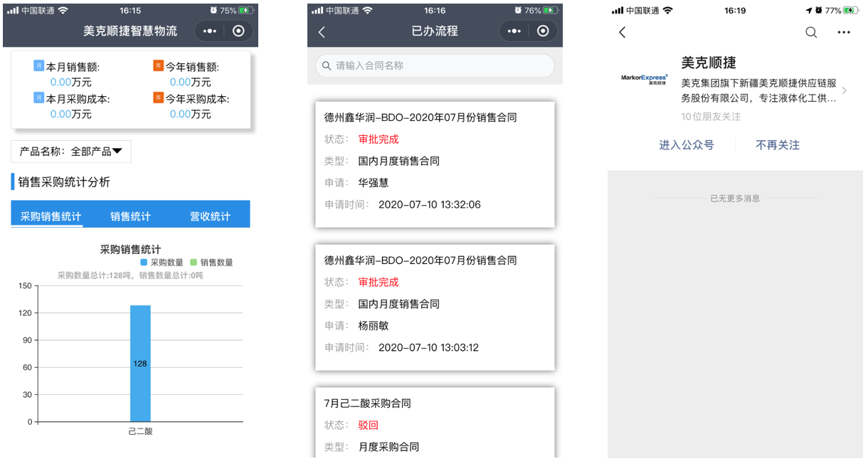Open the three-dot menu on 美克顺捷 account page

[x=844, y=32]
